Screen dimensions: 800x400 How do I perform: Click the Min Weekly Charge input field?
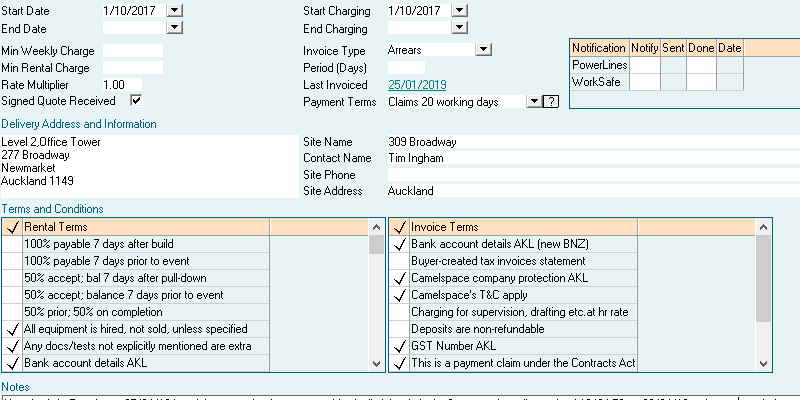tap(132, 50)
